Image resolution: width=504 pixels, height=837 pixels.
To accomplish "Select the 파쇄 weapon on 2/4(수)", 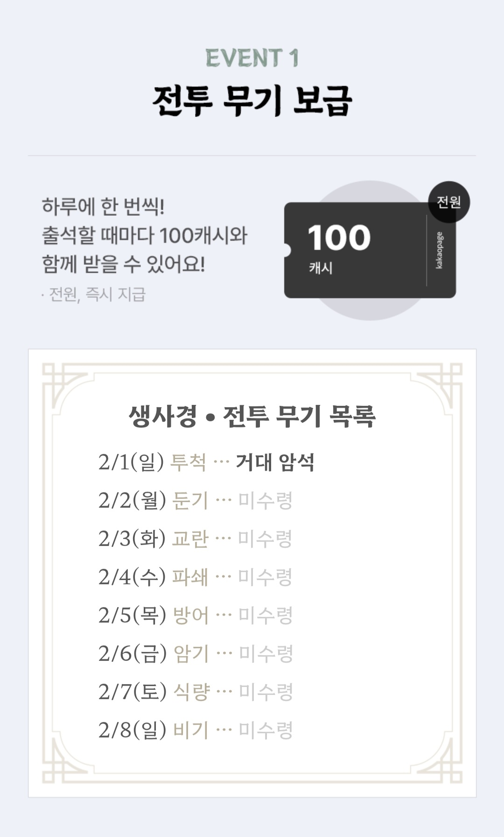I will pyautogui.click(x=190, y=577).
